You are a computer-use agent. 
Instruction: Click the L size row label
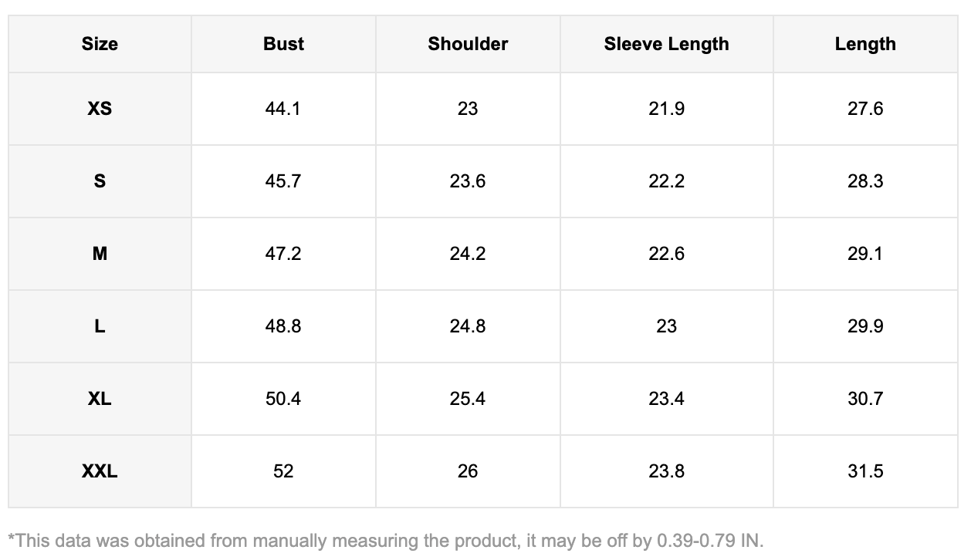pyautogui.click(x=100, y=326)
